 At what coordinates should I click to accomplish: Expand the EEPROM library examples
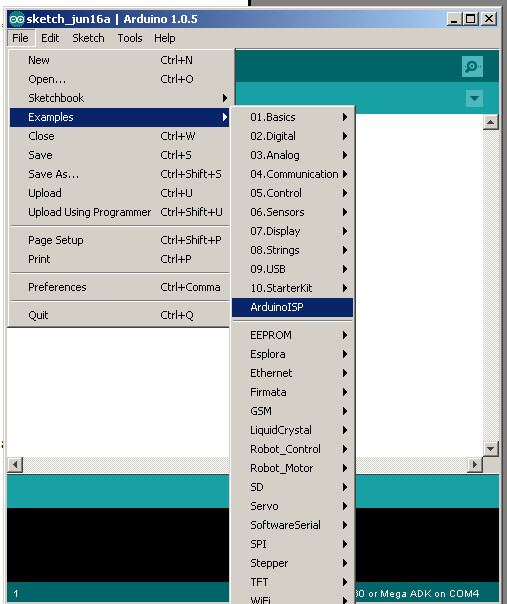point(292,335)
